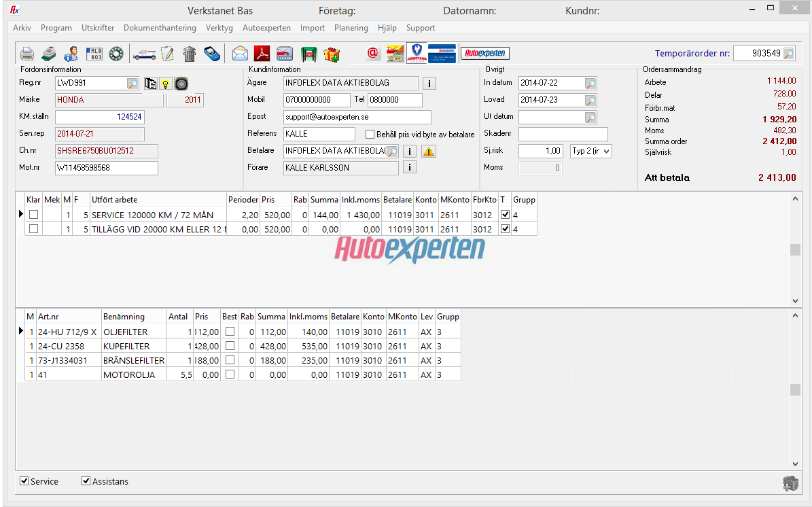Click the gift box icon
812x507 pixels.
tap(332, 54)
